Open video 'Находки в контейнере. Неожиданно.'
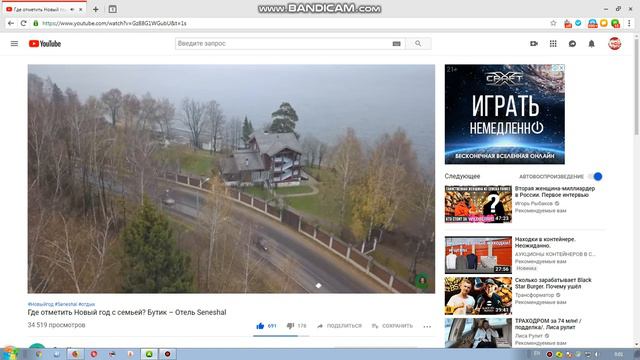 (x=545, y=242)
